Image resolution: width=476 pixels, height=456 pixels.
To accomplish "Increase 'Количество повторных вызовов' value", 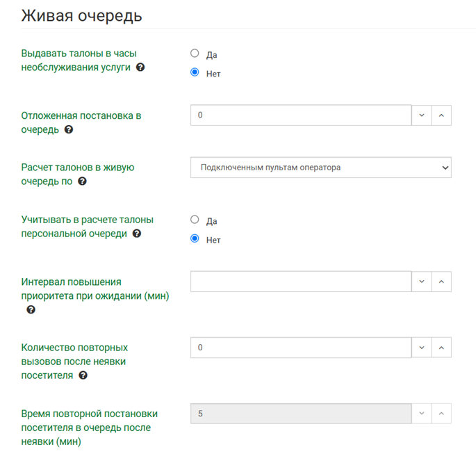I will pyautogui.click(x=441, y=348).
